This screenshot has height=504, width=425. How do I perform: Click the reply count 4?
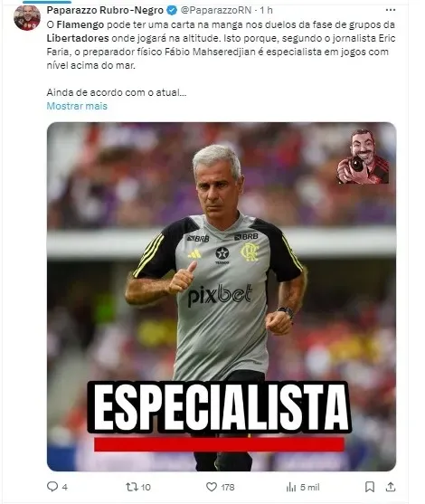64,488
